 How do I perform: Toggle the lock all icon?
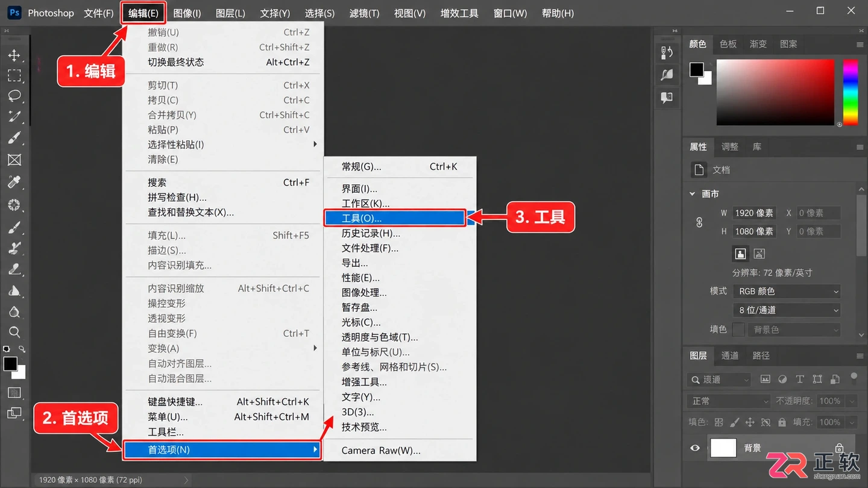click(x=782, y=422)
